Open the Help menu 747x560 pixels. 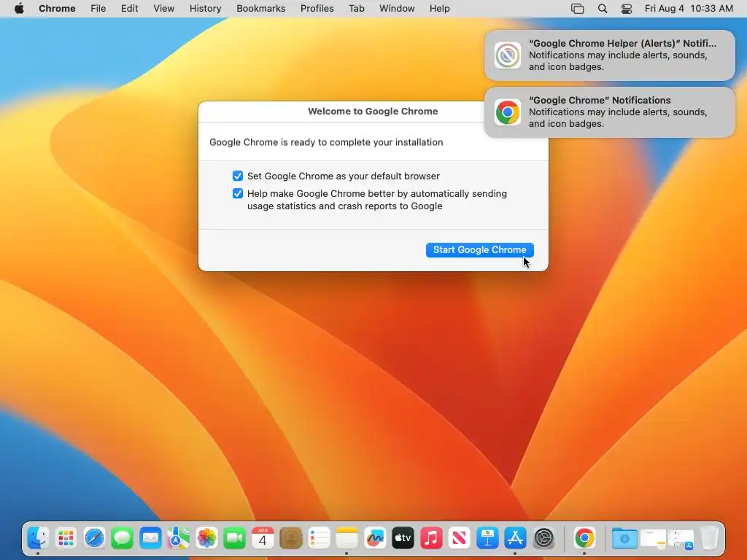click(x=439, y=9)
